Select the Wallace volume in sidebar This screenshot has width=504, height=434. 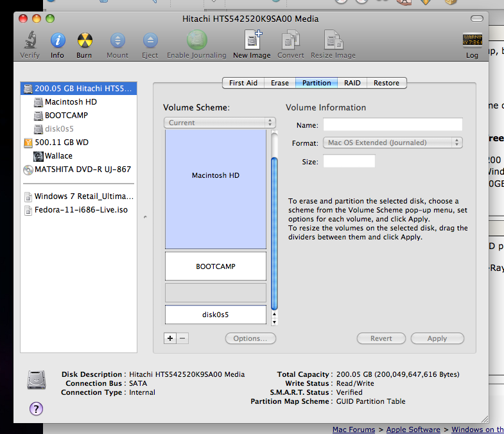(79, 156)
